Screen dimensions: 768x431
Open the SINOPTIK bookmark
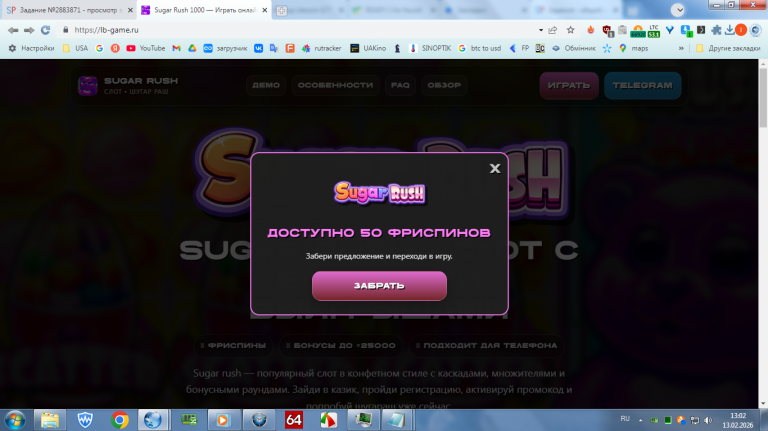pos(430,48)
